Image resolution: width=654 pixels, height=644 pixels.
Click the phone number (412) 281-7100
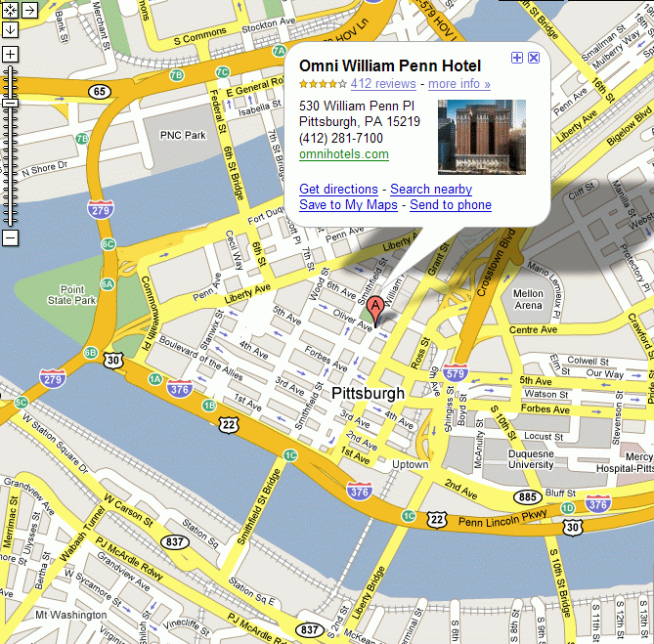(341, 138)
